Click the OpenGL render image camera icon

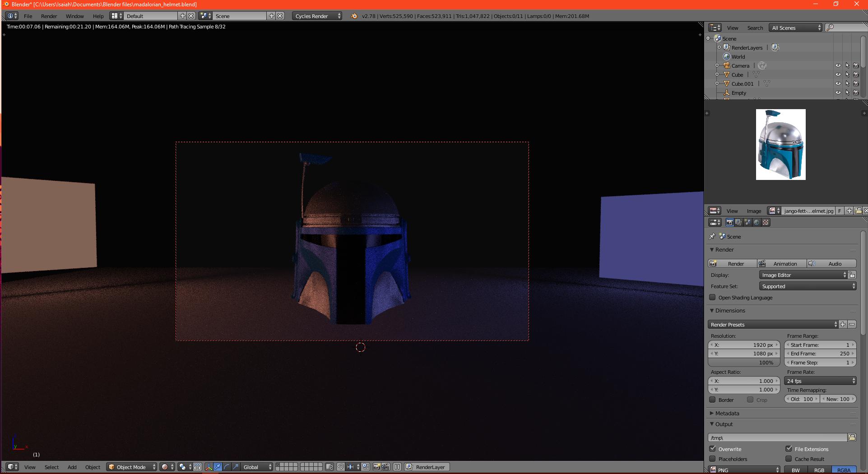[376, 467]
